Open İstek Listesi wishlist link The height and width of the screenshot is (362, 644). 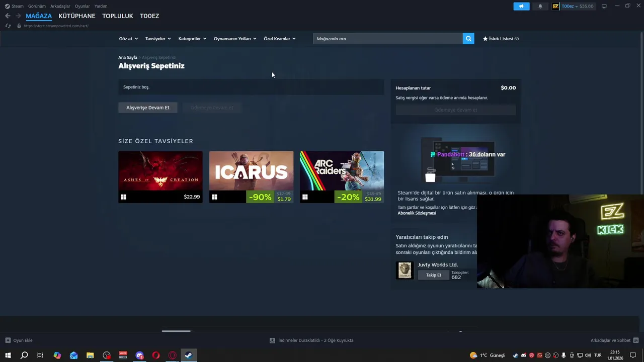click(501, 39)
